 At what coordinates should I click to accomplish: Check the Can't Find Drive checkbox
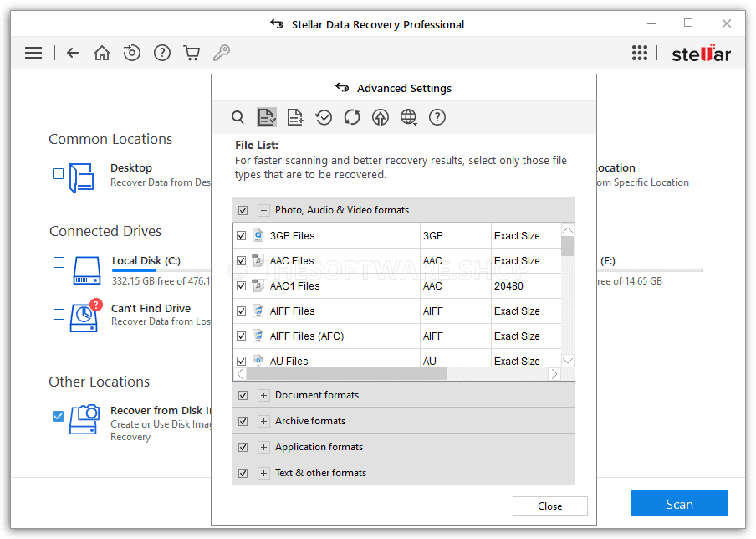point(59,314)
